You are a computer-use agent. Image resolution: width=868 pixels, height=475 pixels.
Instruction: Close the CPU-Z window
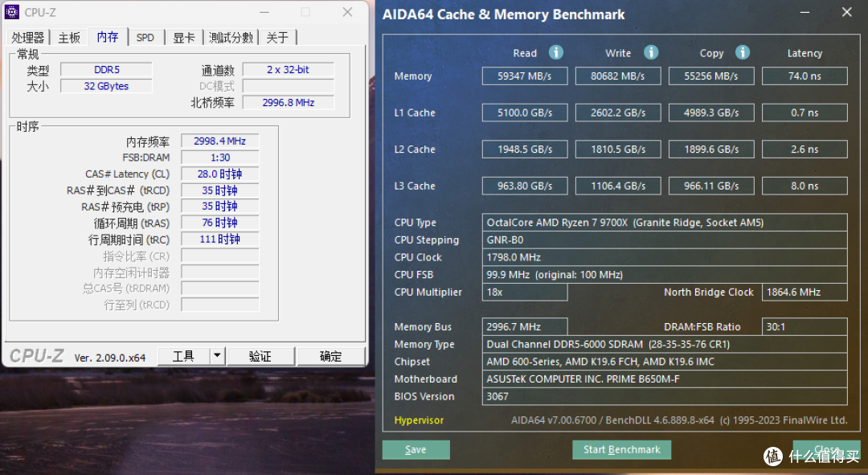tap(348, 12)
